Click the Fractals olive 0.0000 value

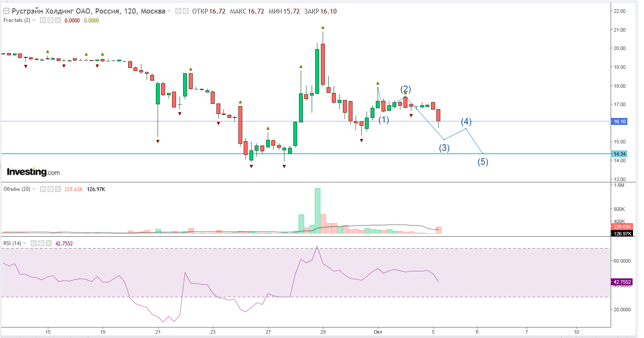click(91, 20)
